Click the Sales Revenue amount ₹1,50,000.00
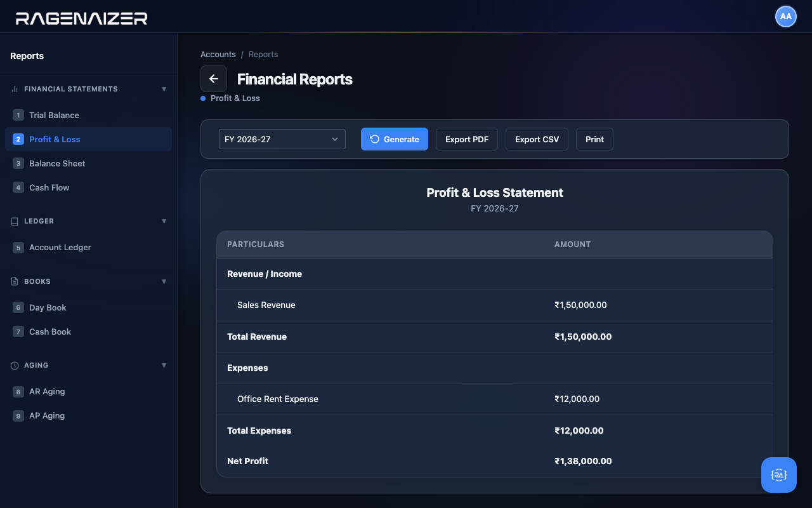The height and width of the screenshot is (508, 812). 580,305
